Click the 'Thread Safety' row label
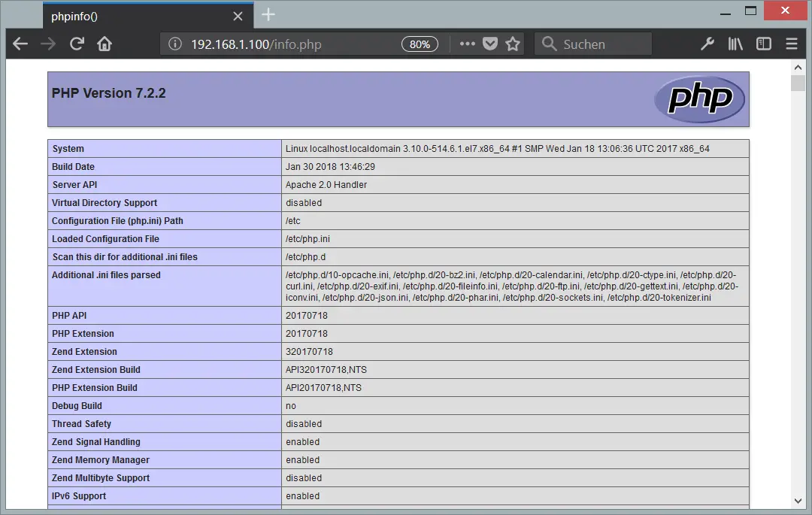The height and width of the screenshot is (515, 812). (82, 424)
